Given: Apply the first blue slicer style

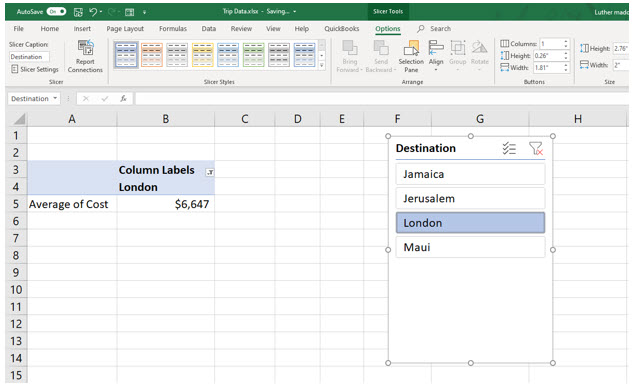Looking at the screenshot, I should pyautogui.click(x=127, y=55).
